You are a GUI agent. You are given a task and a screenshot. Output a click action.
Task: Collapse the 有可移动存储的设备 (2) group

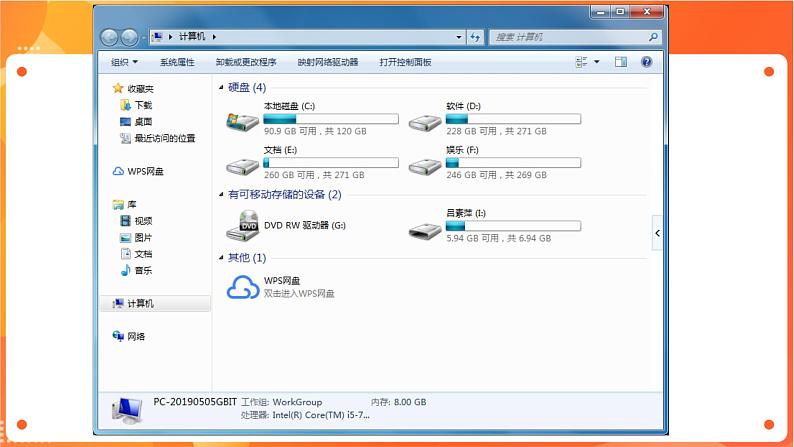click(x=221, y=194)
